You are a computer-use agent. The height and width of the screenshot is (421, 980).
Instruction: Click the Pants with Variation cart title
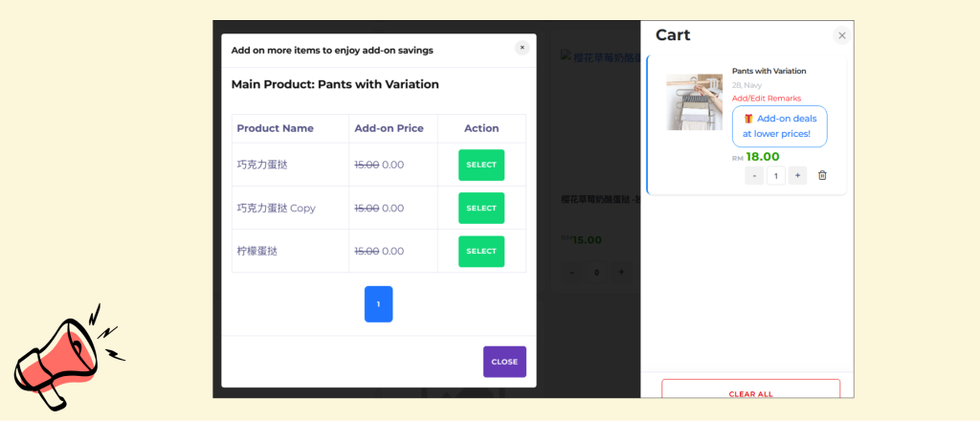coord(768,71)
